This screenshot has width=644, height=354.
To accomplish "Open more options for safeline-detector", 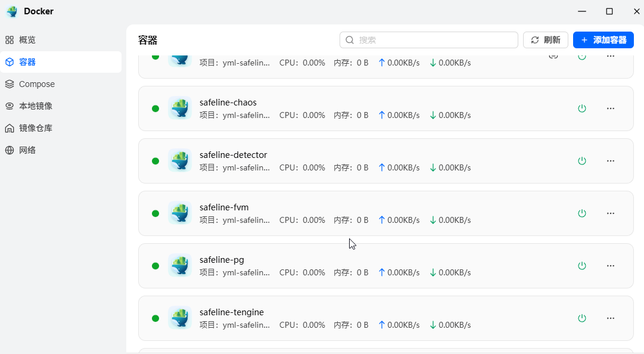I will point(611,161).
